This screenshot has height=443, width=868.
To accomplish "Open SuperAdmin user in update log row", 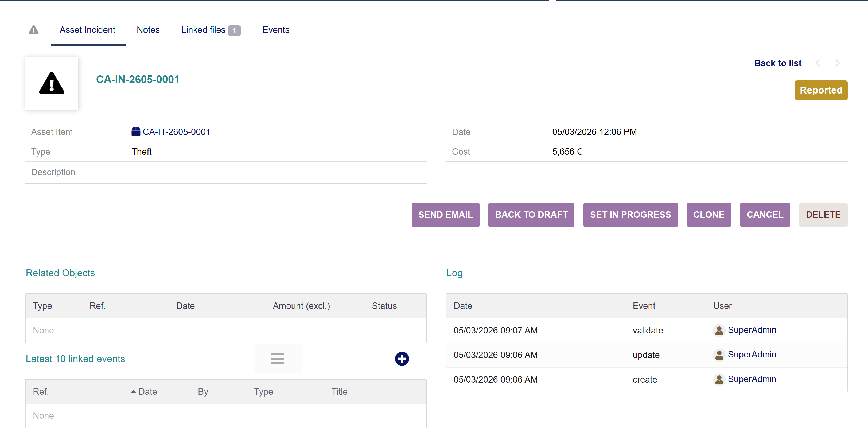I will (x=752, y=354).
